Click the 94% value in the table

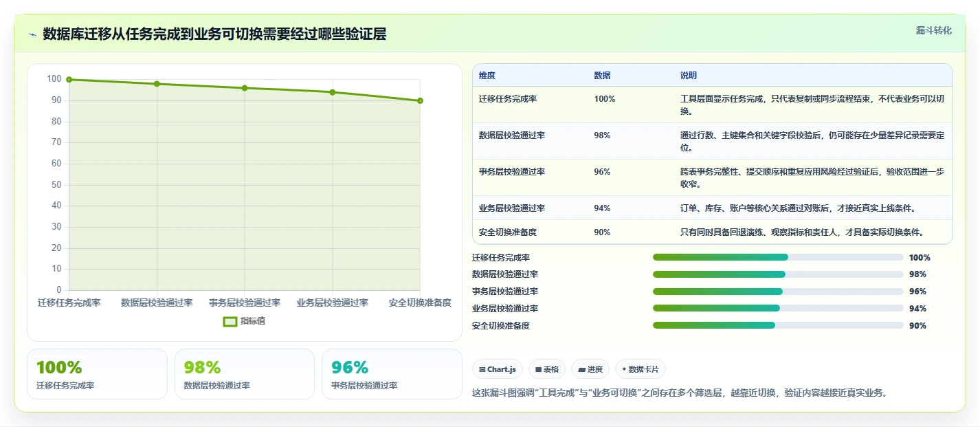602,208
